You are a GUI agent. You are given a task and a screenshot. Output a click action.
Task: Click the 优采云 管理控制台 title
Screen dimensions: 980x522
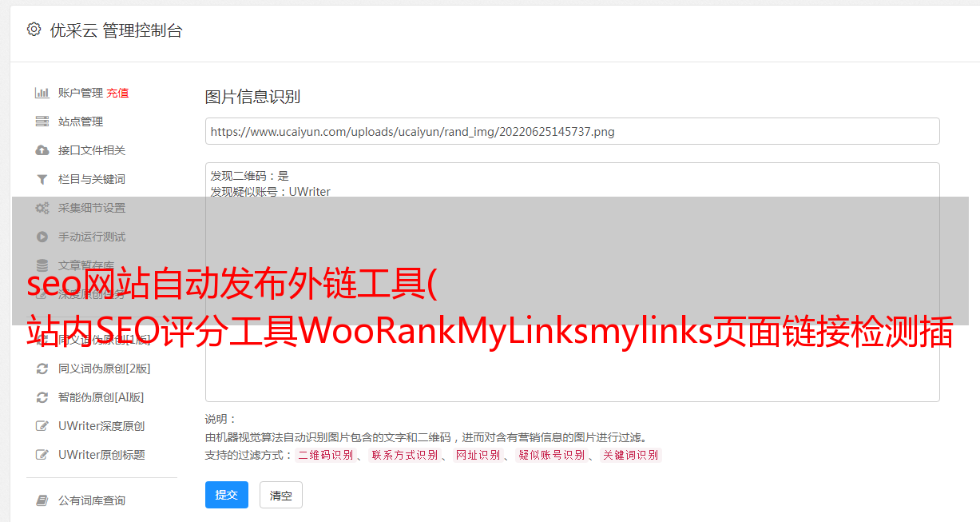[116, 30]
